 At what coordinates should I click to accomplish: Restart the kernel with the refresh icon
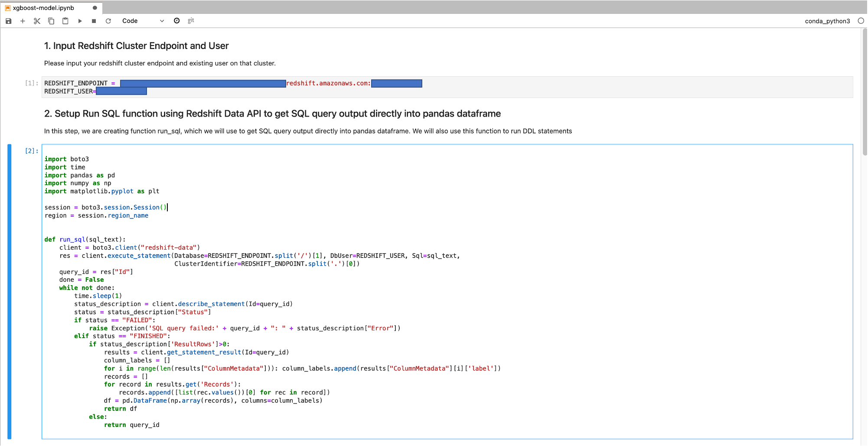coord(108,21)
